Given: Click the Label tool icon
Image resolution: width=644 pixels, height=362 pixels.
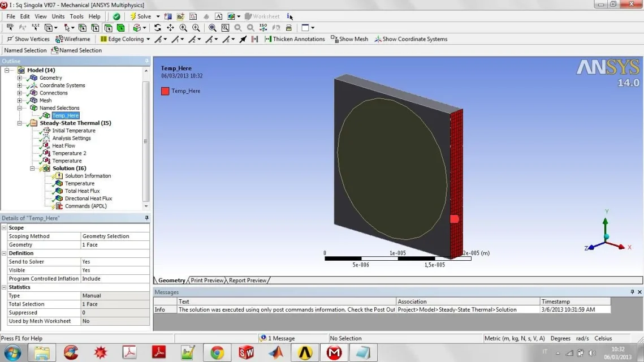Looking at the screenshot, I should point(10,28).
